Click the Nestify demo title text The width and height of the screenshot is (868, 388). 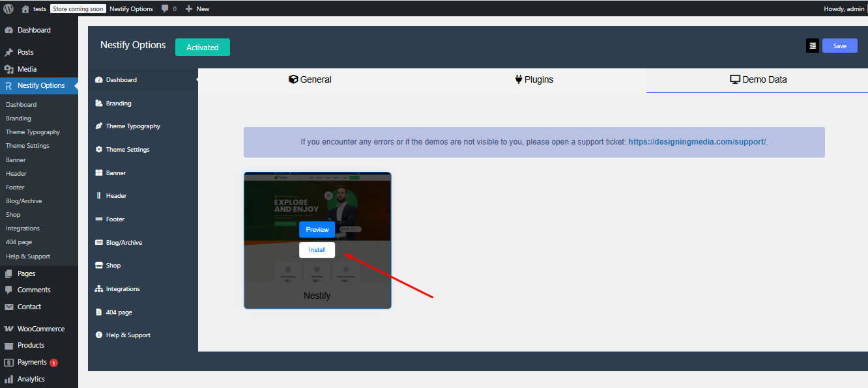pyautogui.click(x=317, y=296)
